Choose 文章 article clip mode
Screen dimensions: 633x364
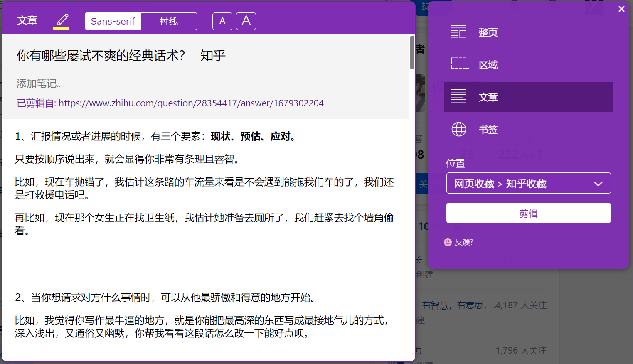point(528,97)
